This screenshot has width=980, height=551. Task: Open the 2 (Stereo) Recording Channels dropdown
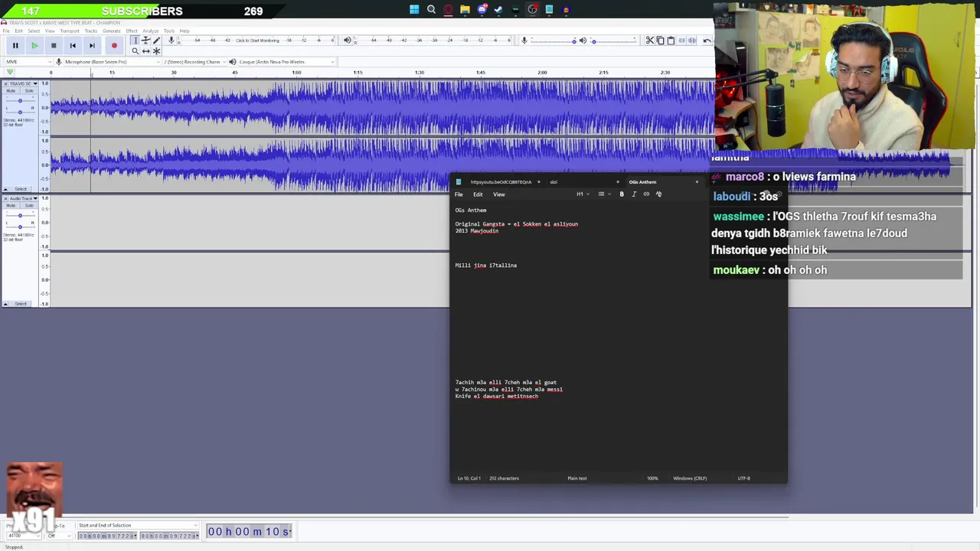coord(194,62)
